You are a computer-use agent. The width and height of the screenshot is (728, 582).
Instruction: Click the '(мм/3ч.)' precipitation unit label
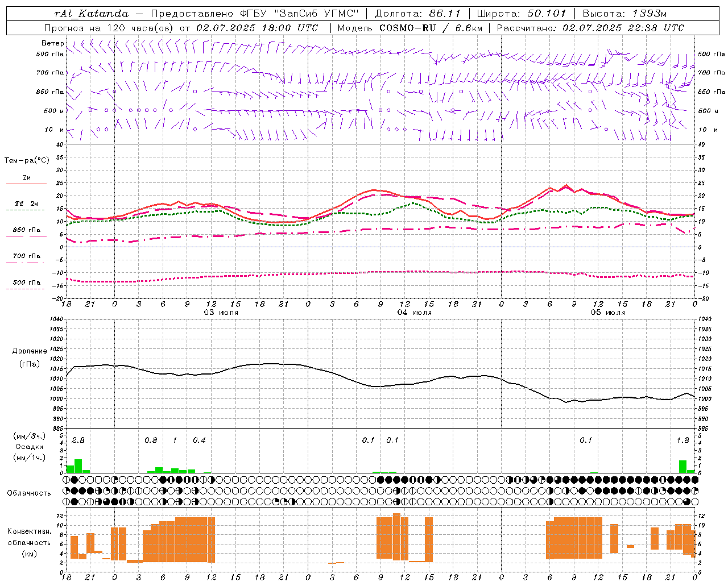click(29, 436)
